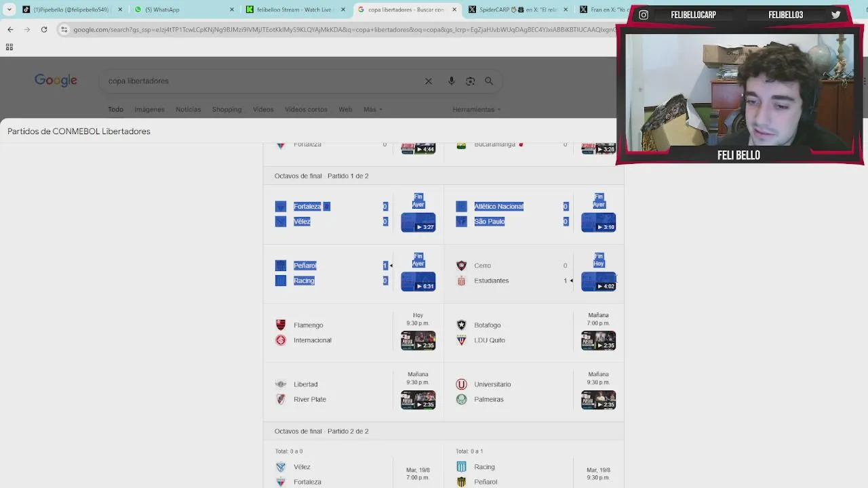Click the Botafogo team crest
The image size is (868, 488).
pos(461,325)
